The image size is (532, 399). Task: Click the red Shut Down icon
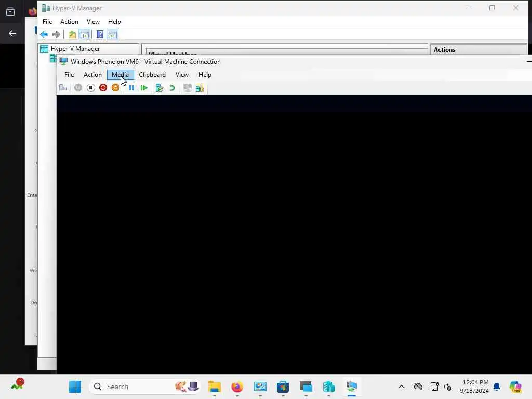pos(103,88)
